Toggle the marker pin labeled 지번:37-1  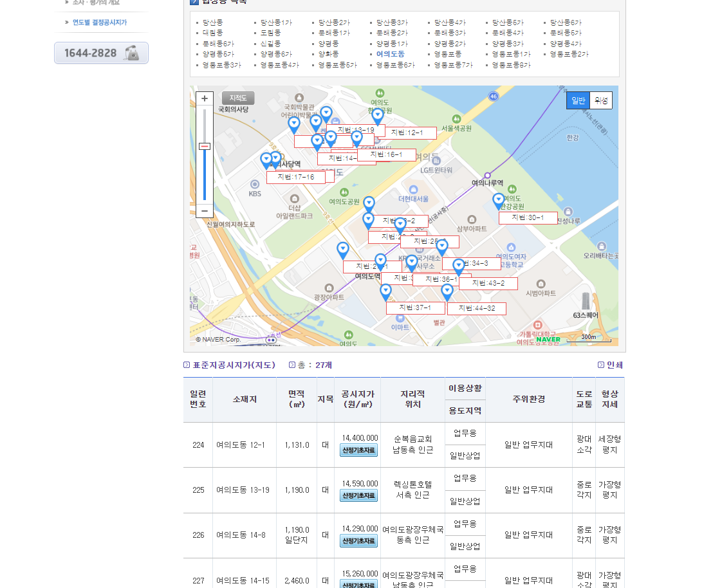click(385, 291)
